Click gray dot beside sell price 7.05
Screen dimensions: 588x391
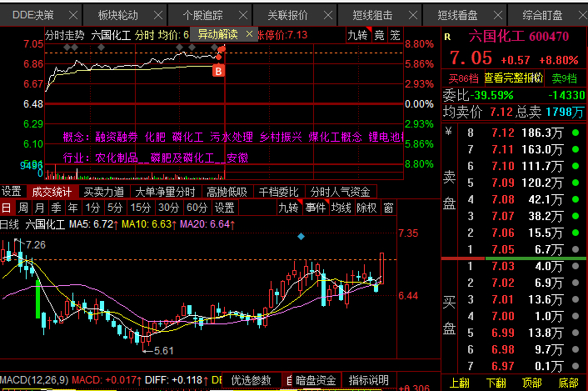click(576, 249)
